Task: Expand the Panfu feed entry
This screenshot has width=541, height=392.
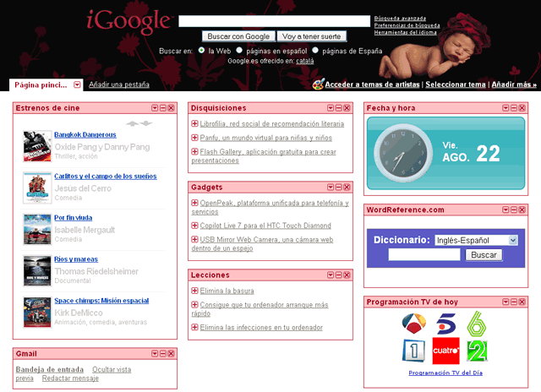Action: point(194,138)
